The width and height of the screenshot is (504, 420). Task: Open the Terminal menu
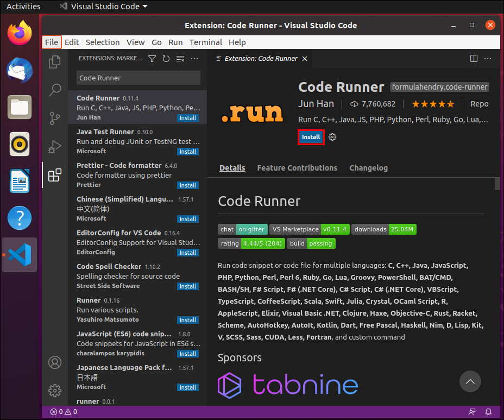(x=206, y=42)
